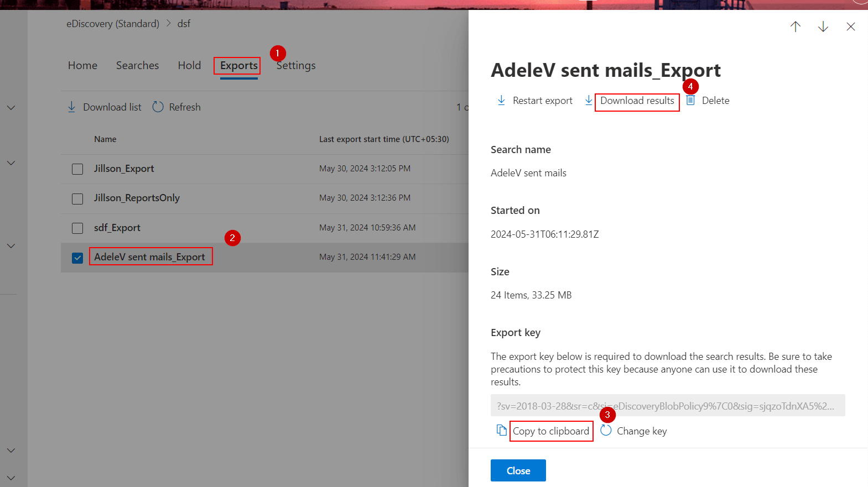Click the Change key refresh icon

606,430
